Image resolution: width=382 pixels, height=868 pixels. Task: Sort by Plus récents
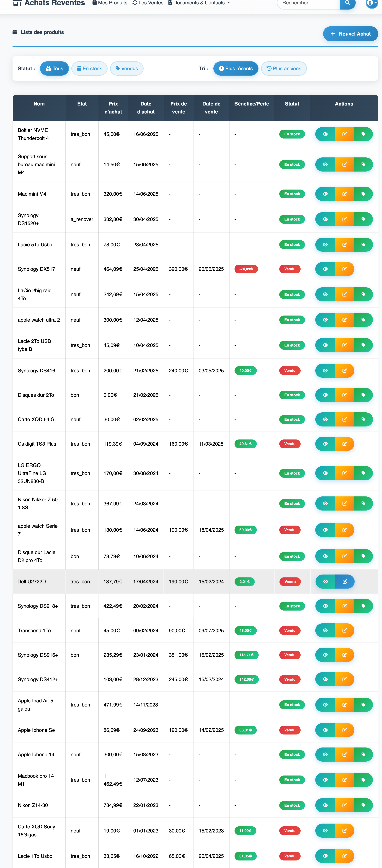[x=236, y=68]
